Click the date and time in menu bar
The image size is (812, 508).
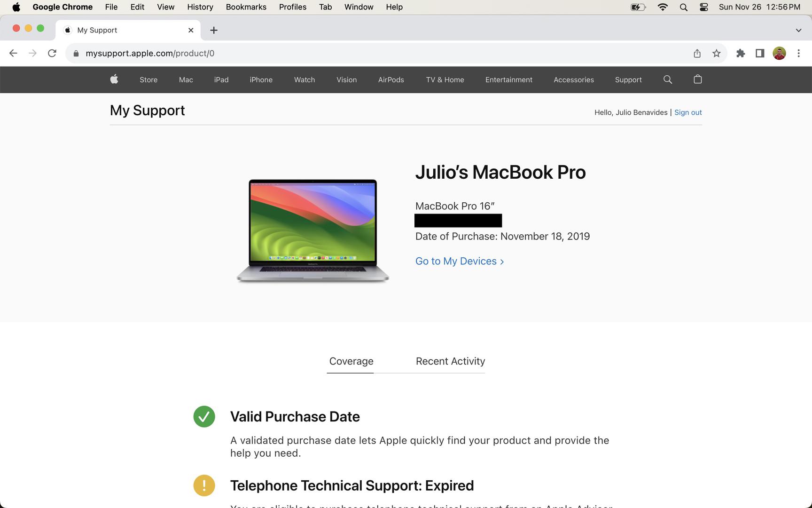click(x=759, y=7)
